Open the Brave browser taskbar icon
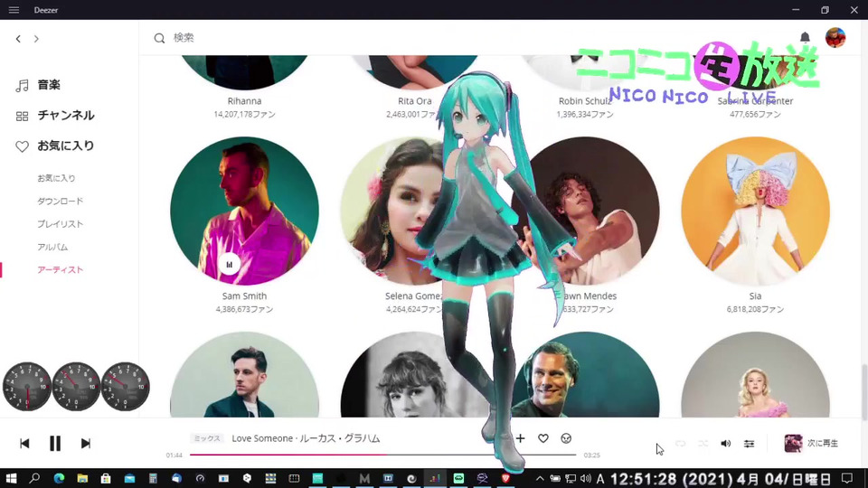Image resolution: width=868 pixels, height=488 pixels. [505, 479]
